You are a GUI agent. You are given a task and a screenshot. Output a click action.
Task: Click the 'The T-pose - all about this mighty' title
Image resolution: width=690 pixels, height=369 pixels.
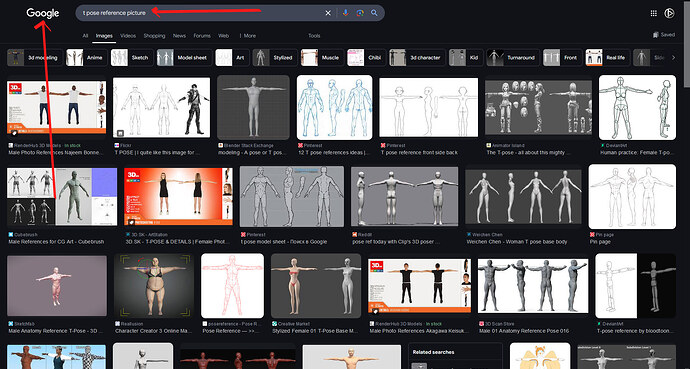click(528, 153)
